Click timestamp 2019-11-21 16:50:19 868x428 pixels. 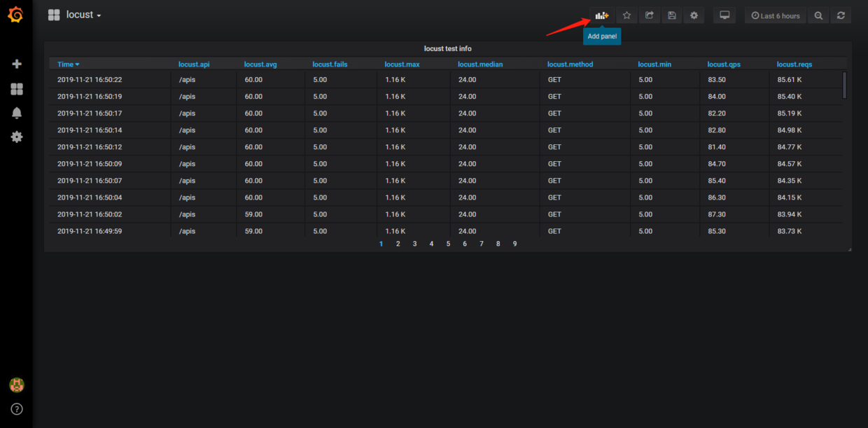pos(90,97)
